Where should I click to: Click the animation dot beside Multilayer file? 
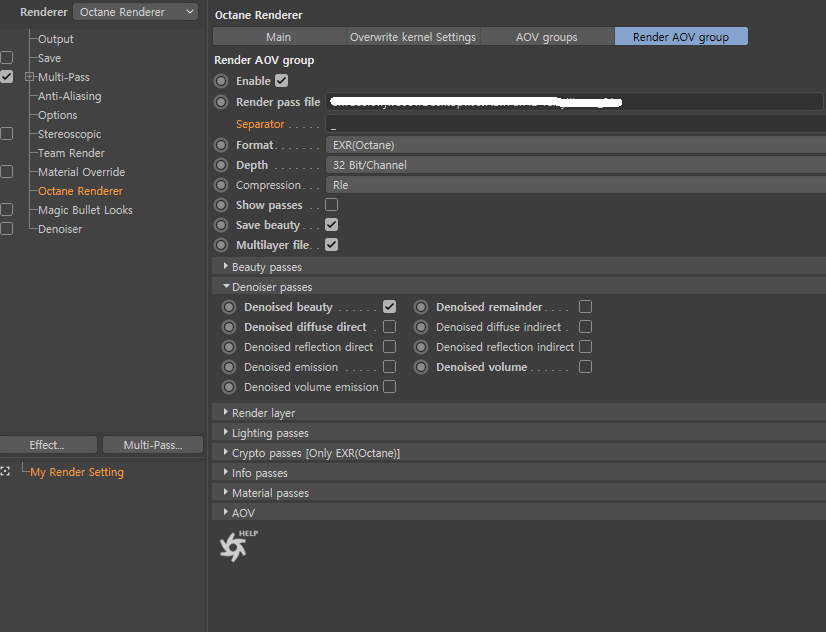221,245
